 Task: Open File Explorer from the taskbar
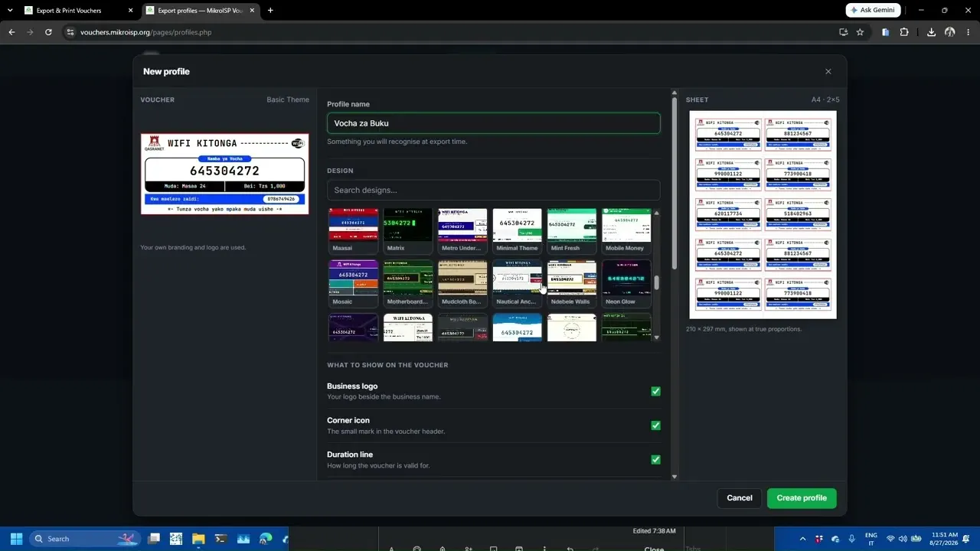198,539
